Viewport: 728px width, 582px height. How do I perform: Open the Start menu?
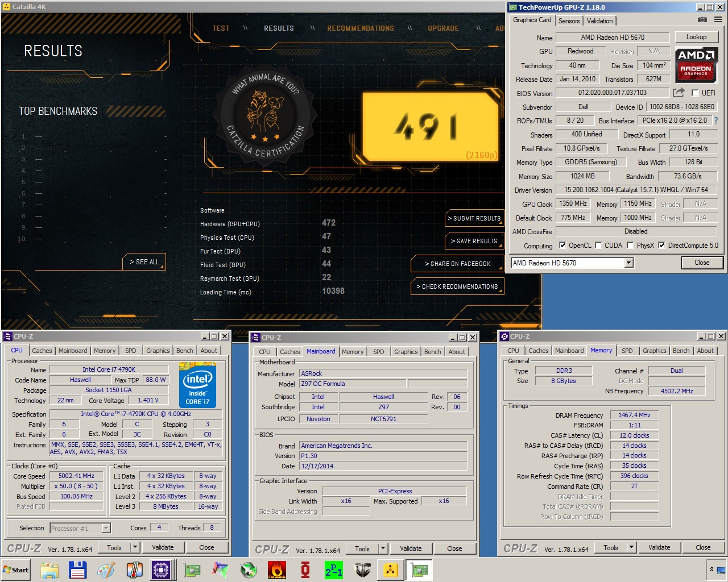tap(16, 570)
